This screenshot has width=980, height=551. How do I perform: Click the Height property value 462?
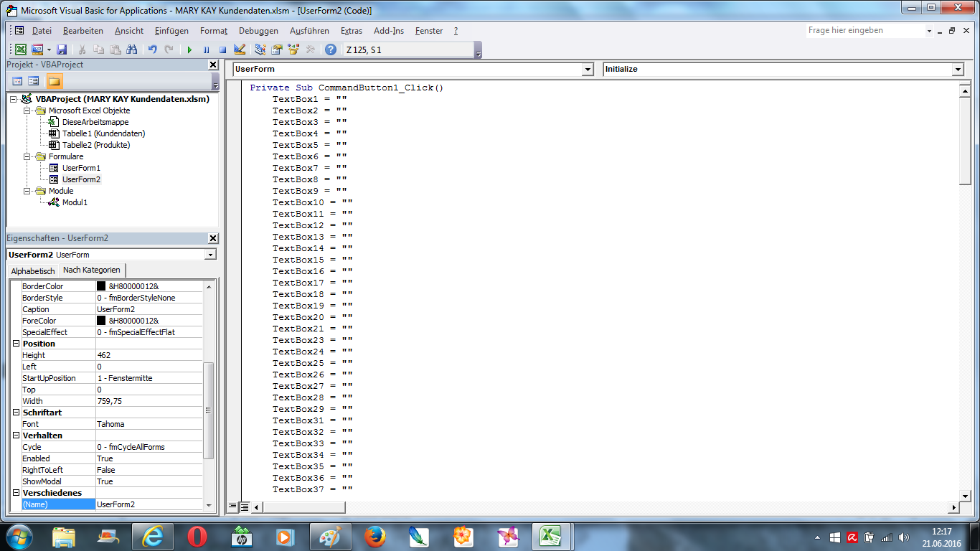point(149,355)
